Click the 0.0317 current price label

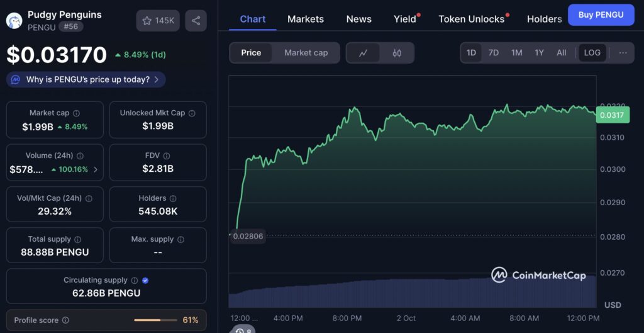612,116
